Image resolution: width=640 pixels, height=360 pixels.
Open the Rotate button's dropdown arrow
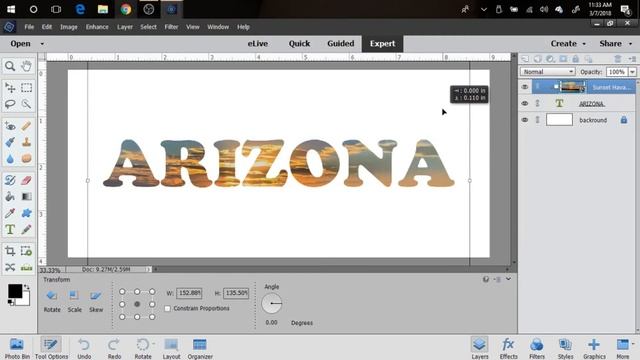click(x=153, y=344)
